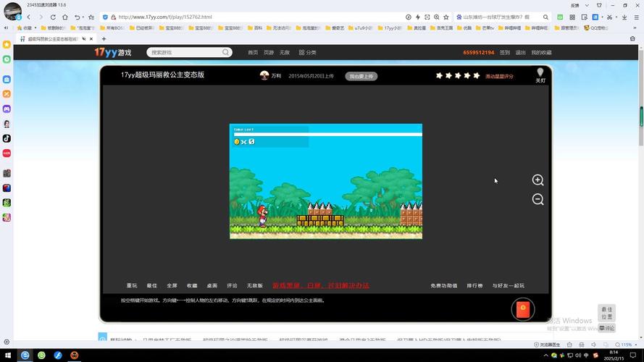
Task: Expand the 收藏 bookmarks dropdown
Action: point(35,28)
